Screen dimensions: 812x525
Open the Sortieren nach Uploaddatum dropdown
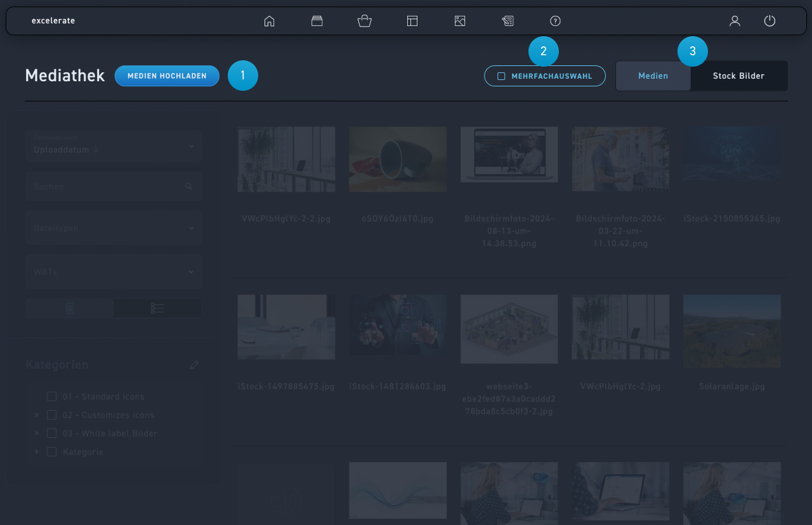[114, 146]
